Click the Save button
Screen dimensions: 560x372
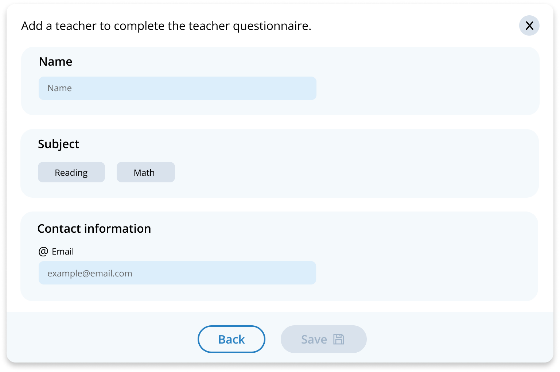coord(324,339)
